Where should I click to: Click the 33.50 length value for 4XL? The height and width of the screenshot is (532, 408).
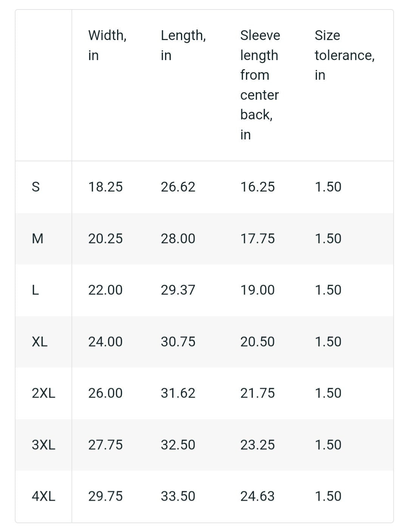178,496
